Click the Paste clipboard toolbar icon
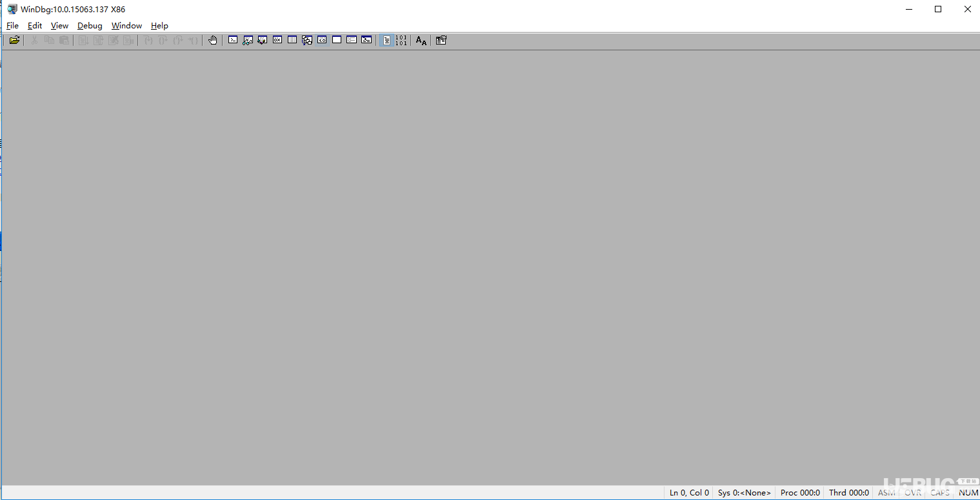This screenshot has width=980, height=500. click(64, 40)
